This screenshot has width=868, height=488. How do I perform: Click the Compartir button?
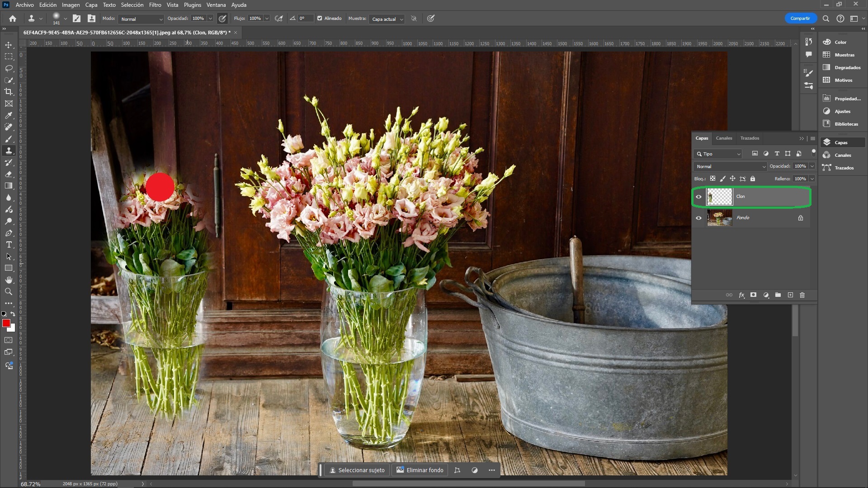(800, 19)
